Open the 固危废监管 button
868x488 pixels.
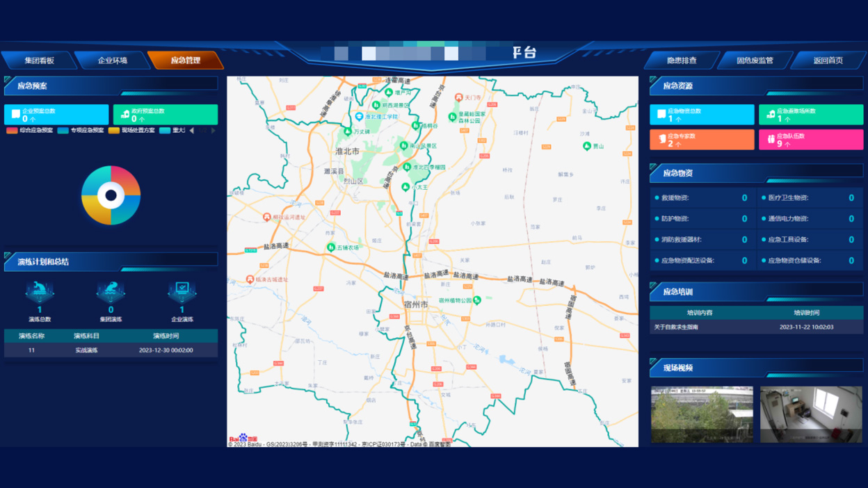(755, 60)
